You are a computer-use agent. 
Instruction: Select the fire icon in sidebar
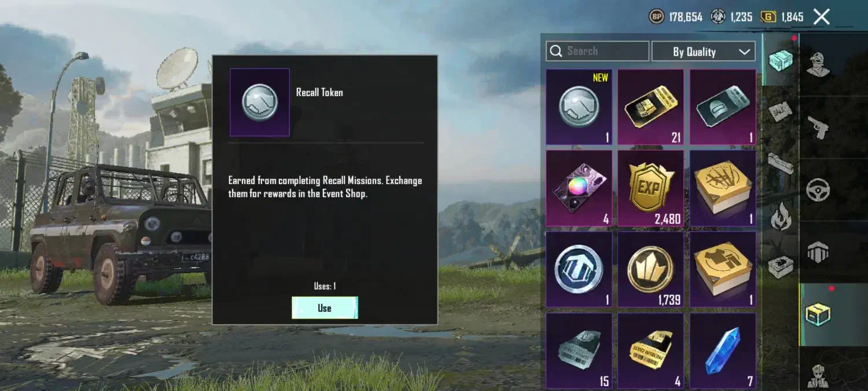(x=781, y=217)
